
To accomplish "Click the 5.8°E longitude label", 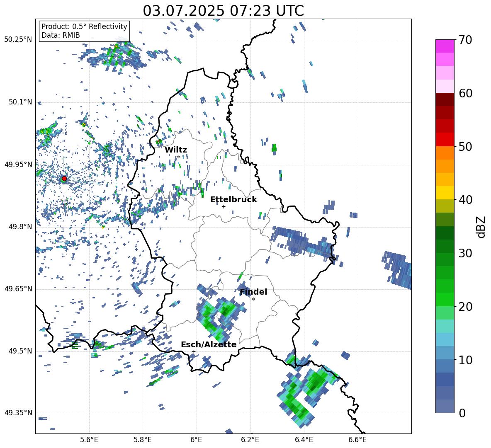I will (143, 440).
